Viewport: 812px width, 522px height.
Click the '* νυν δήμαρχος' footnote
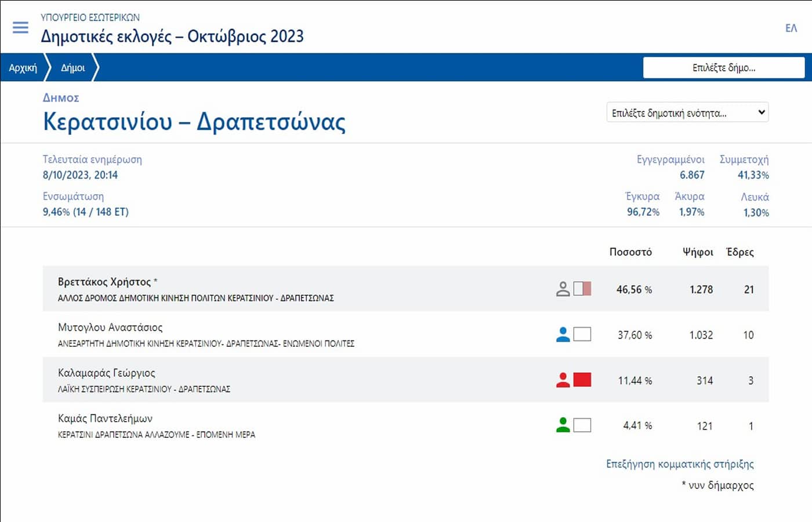(x=718, y=485)
